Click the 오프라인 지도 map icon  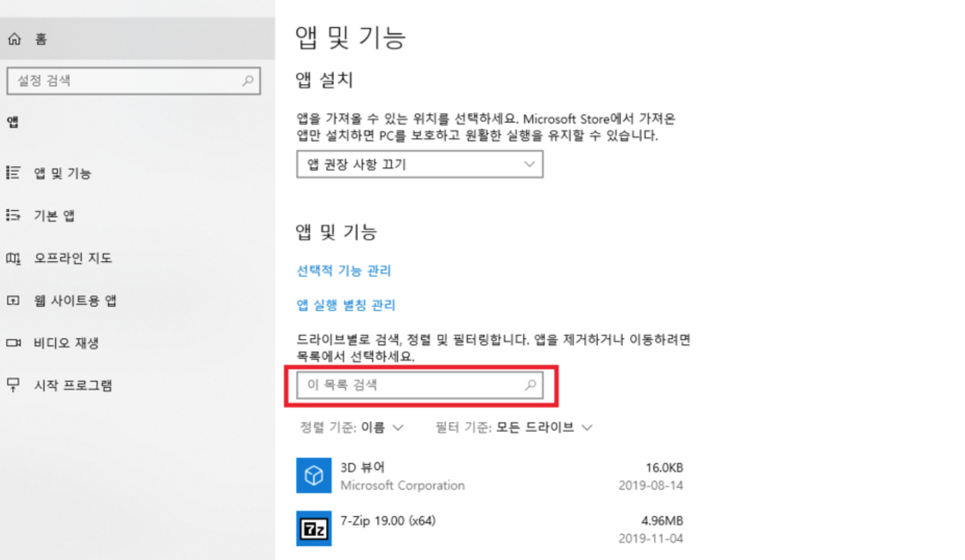pyautogui.click(x=13, y=258)
